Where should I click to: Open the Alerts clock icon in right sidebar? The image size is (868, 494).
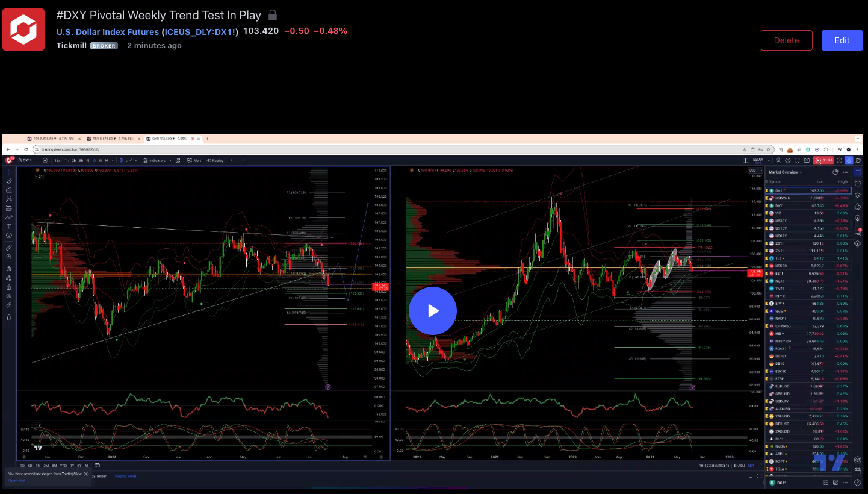[x=858, y=183]
